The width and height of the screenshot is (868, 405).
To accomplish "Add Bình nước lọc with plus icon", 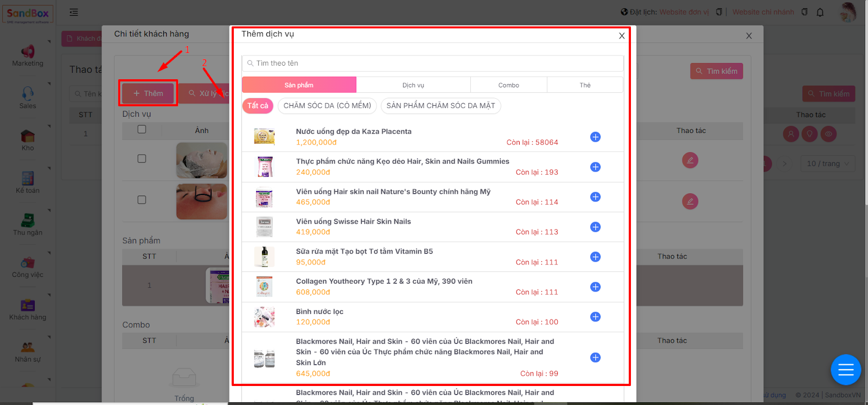I will tap(595, 317).
